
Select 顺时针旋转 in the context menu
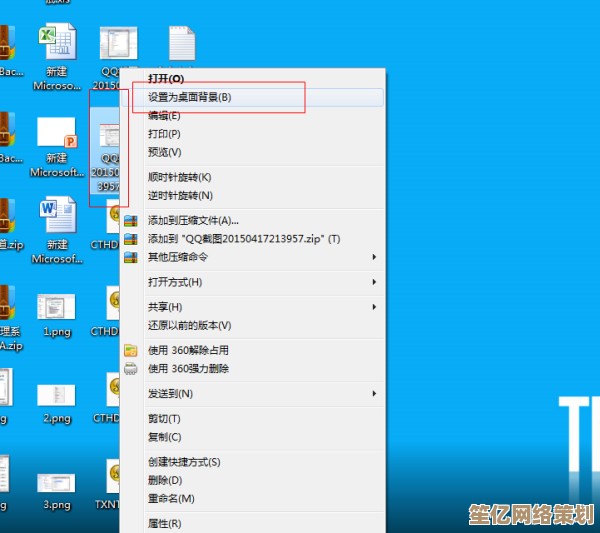click(180, 177)
